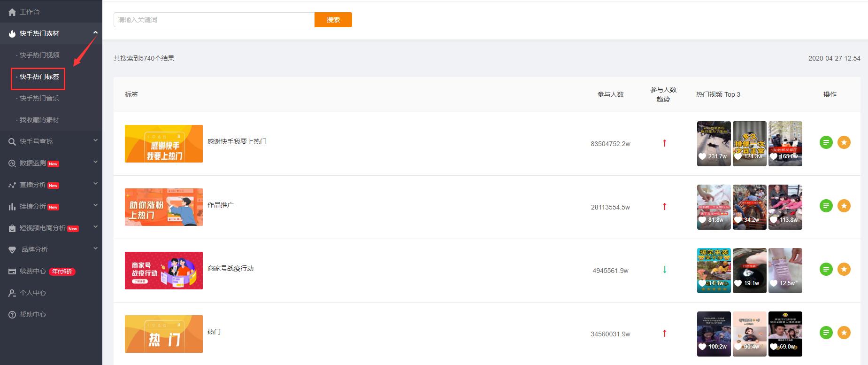Open details icon for 商家号战疫行动

point(826,269)
